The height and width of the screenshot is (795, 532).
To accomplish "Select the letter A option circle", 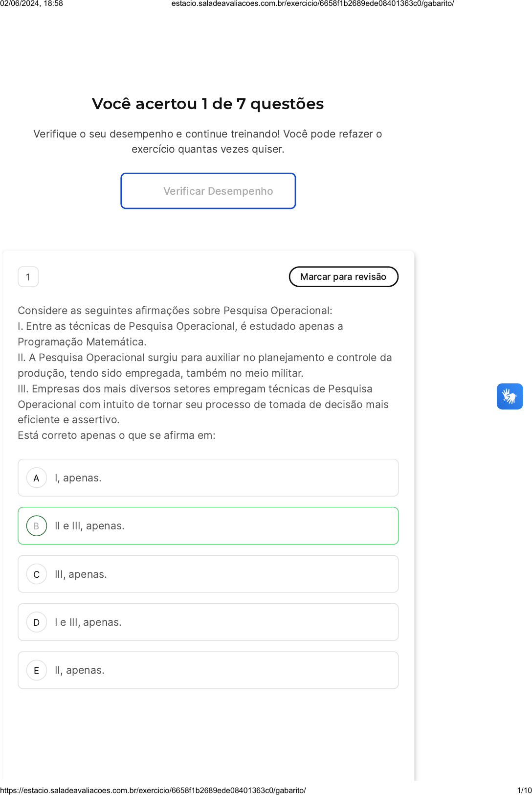I will (37, 478).
